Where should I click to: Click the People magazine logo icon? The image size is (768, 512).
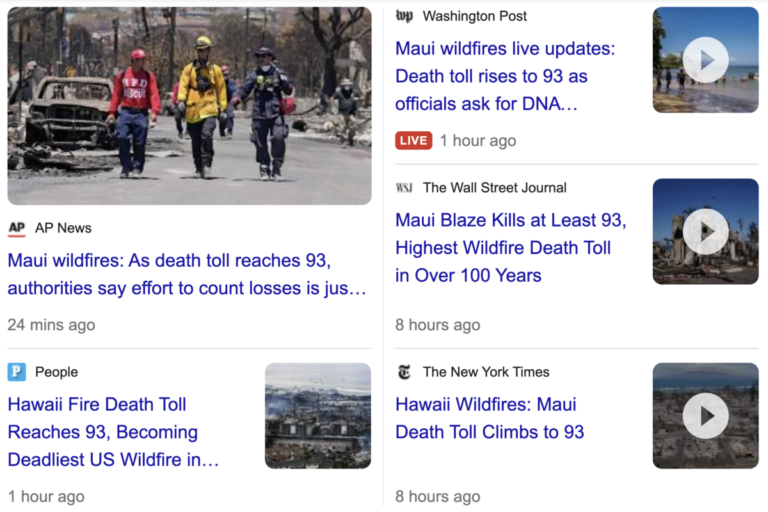coord(17,372)
